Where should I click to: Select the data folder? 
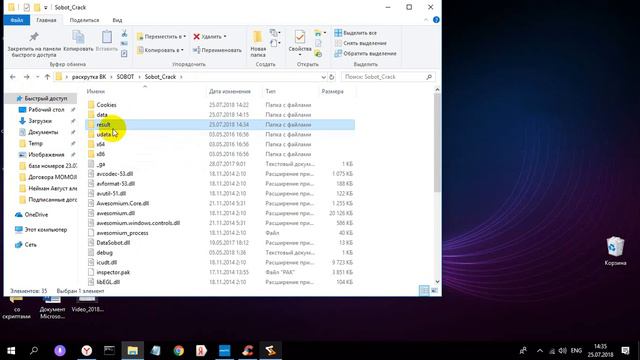tap(102, 115)
